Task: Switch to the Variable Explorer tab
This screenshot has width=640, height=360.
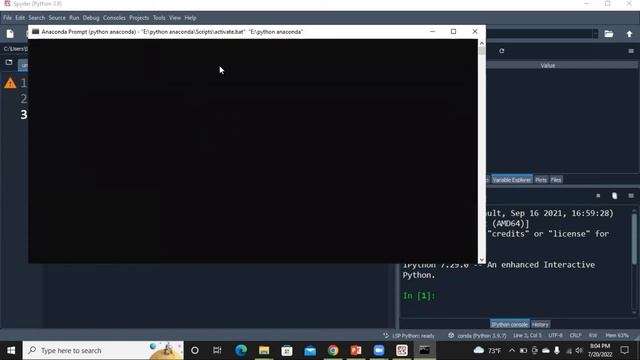Action: pos(511,180)
